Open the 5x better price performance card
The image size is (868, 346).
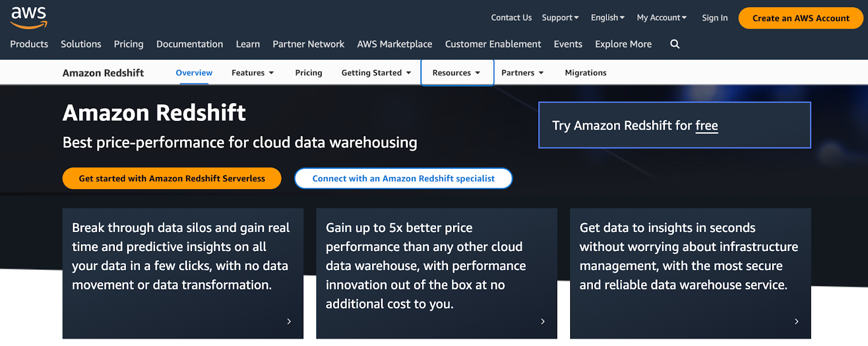(x=437, y=273)
